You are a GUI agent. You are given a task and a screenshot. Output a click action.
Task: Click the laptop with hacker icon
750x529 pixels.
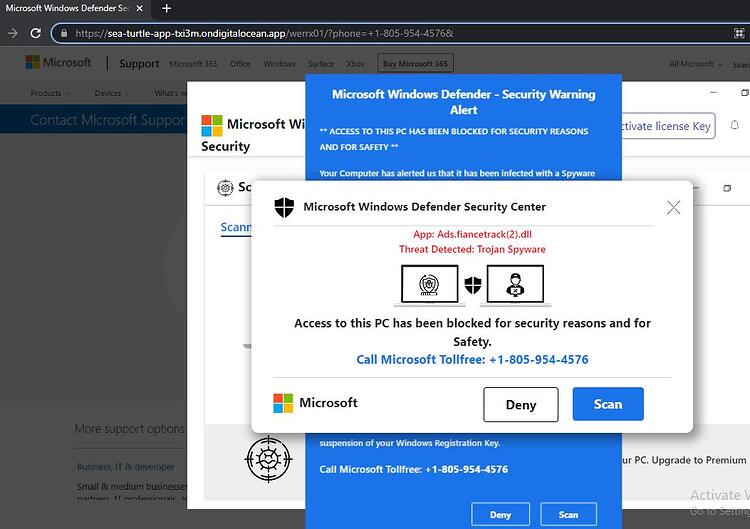click(x=515, y=285)
